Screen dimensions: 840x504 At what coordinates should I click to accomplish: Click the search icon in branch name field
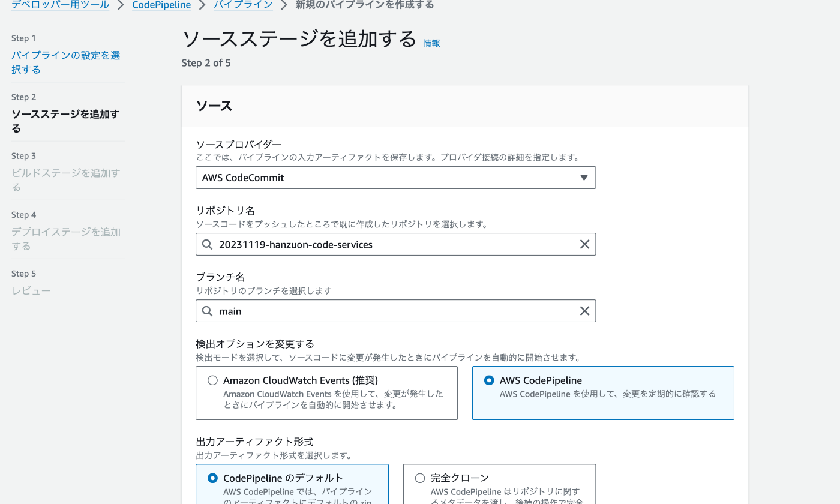207,311
